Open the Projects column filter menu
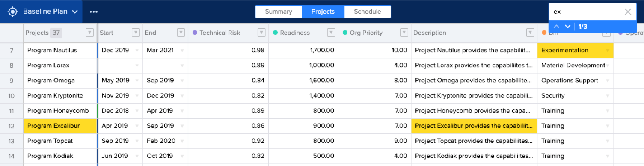 tap(89, 33)
